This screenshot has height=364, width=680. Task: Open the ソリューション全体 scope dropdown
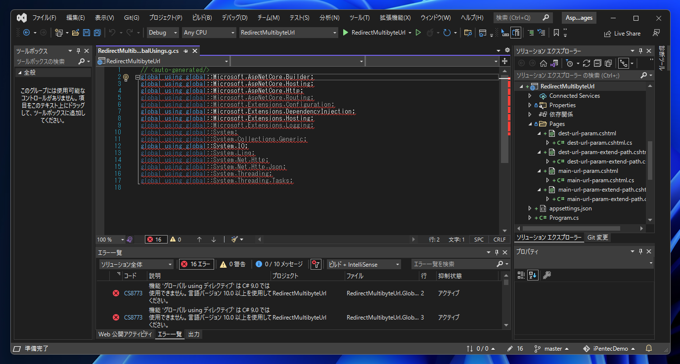coord(136,264)
